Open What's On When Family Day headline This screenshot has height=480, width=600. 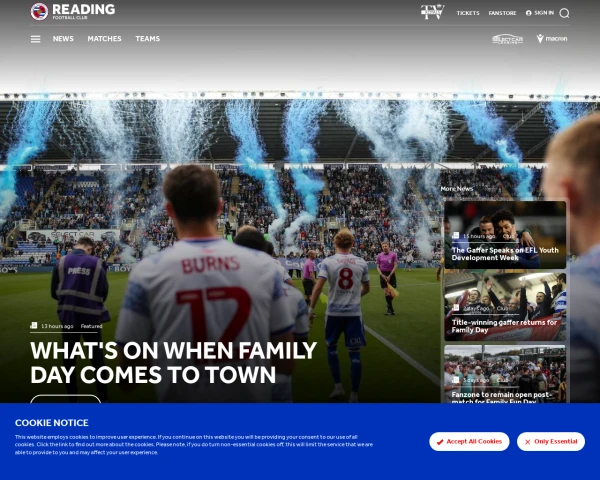pyautogui.click(x=173, y=362)
